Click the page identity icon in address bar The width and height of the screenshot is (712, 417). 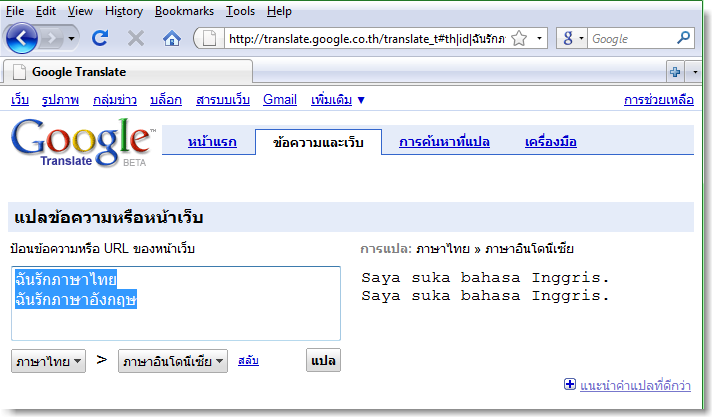209,39
